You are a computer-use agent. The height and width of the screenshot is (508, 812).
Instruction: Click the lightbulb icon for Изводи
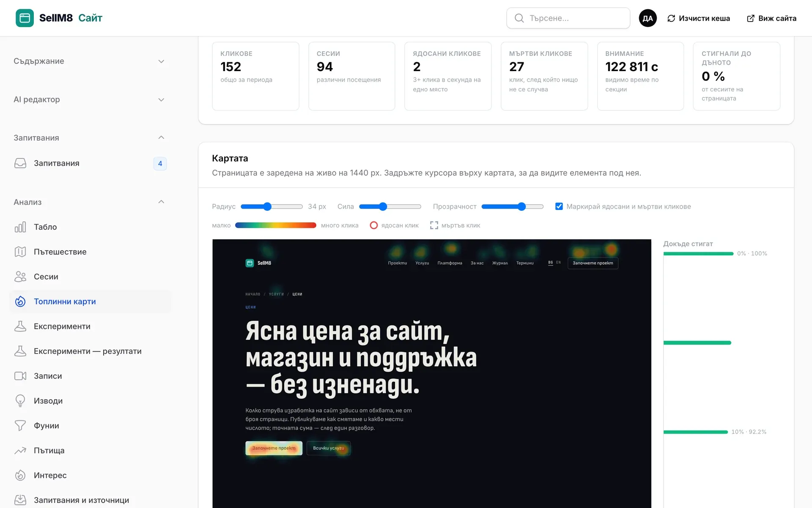(x=20, y=401)
